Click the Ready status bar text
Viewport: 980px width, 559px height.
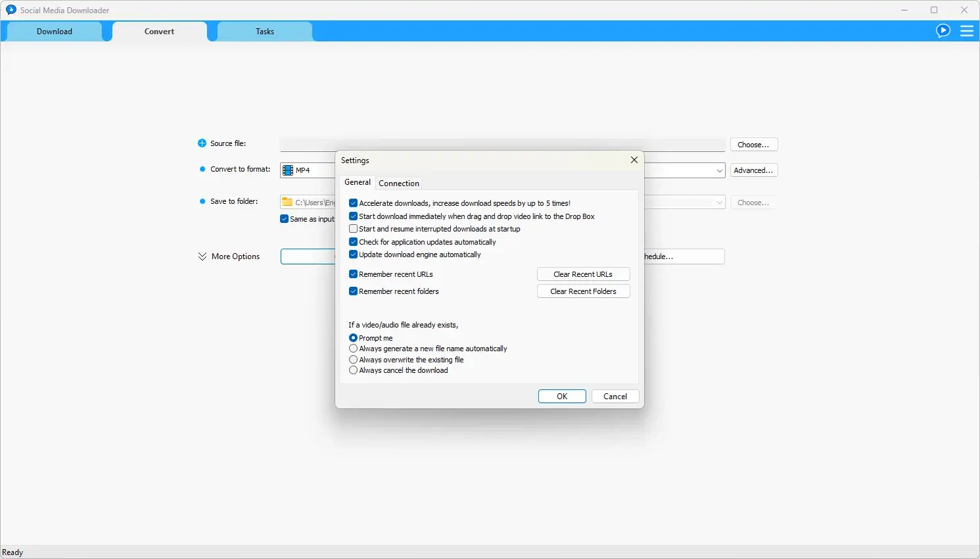(x=12, y=552)
